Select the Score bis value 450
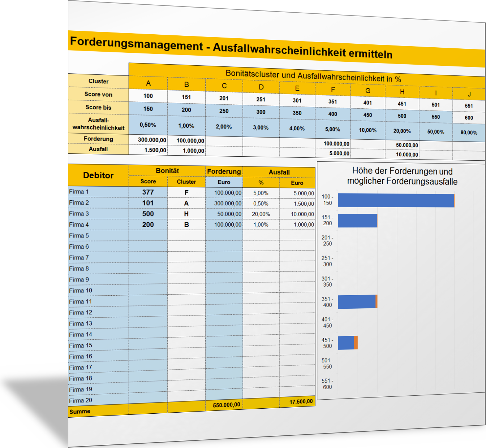Screen dimensions: 486x448 (368, 115)
